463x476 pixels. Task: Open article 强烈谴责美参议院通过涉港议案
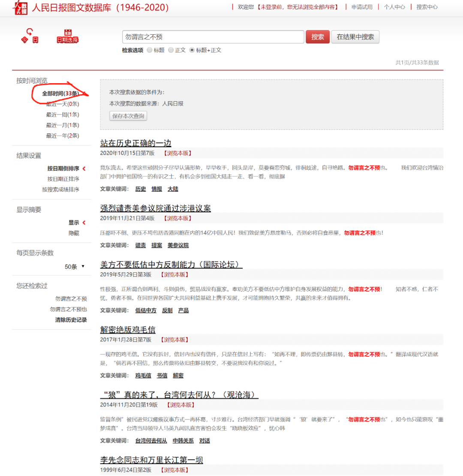(x=155, y=208)
